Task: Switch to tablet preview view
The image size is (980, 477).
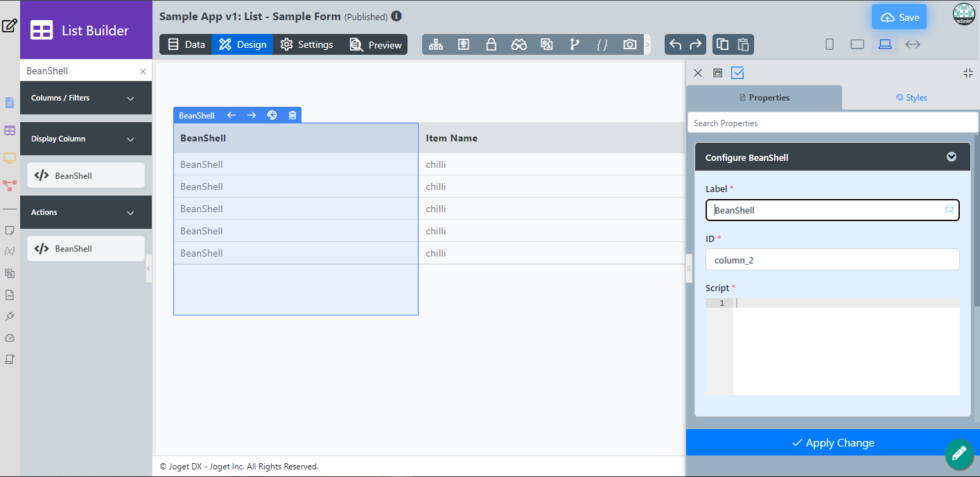Action: pyautogui.click(x=857, y=44)
